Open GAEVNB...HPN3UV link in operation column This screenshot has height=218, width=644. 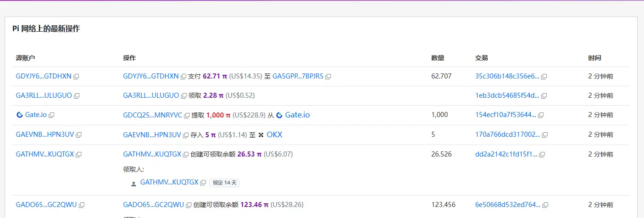point(152,134)
